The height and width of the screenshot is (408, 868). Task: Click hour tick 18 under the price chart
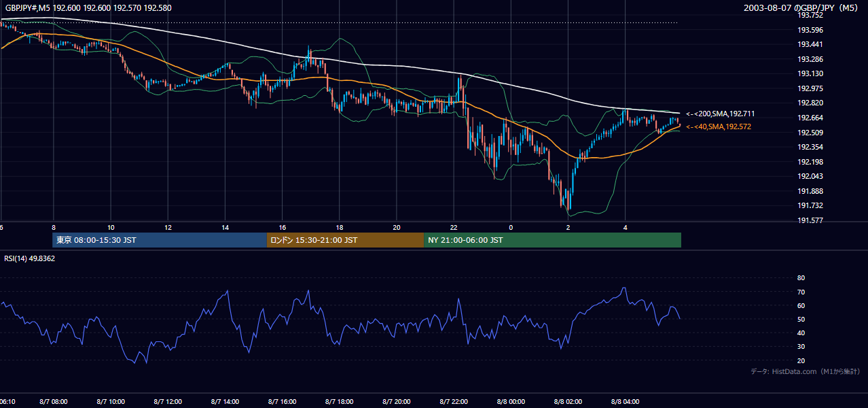340,228
